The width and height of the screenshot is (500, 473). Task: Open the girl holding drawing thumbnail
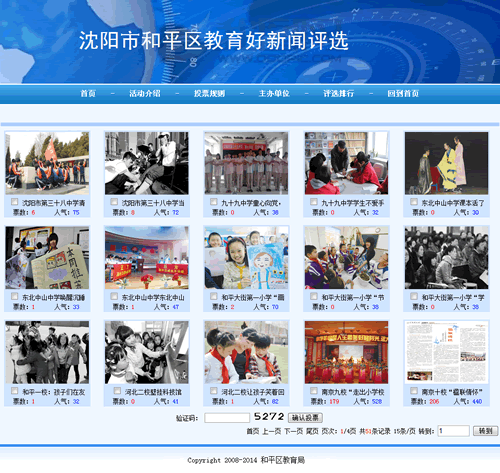(246, 258)
